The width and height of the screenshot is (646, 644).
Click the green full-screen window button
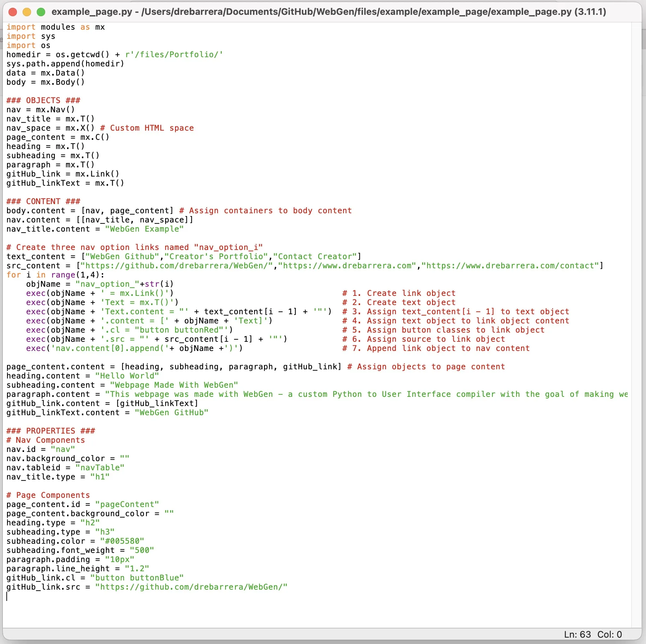pyautogui.click(x=41, y=12)
